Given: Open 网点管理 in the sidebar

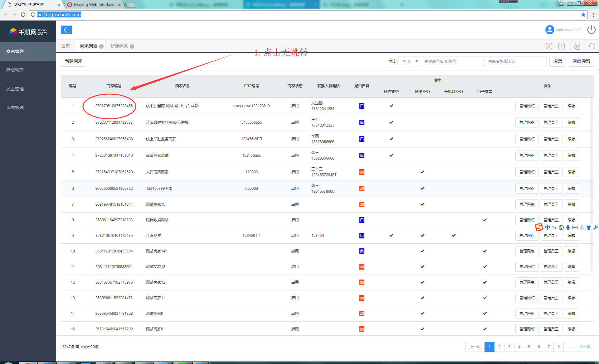Looking at the screenshot, I should coord(15,70).
